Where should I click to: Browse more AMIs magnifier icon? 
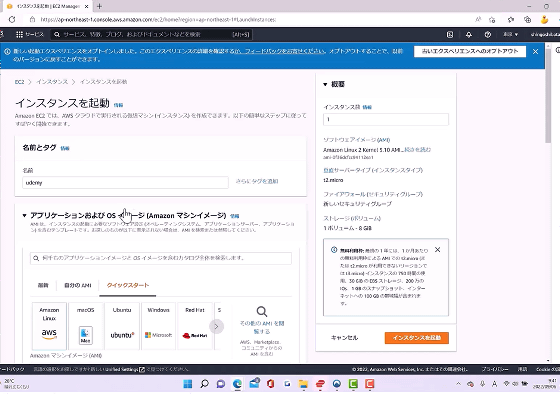click(x=262, y=311)
